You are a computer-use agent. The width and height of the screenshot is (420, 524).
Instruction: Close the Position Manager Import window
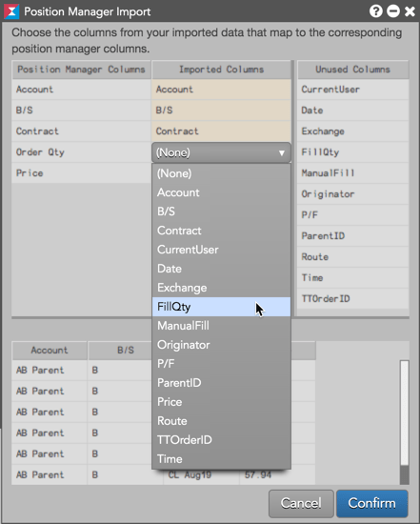pos(410,11)
